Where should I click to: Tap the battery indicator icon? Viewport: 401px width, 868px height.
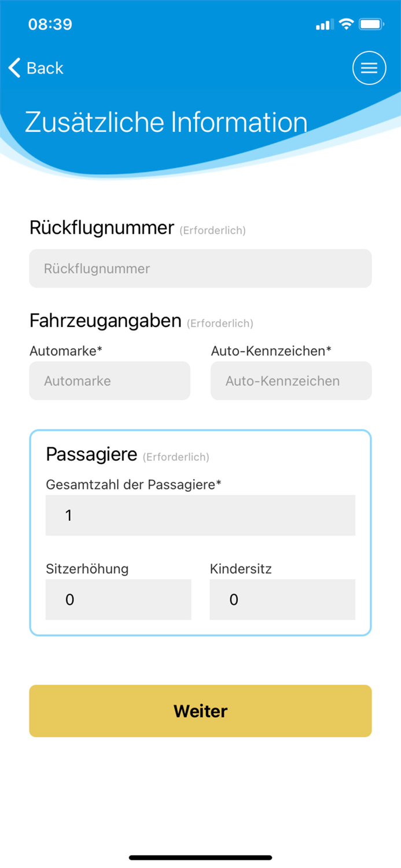coord(371,24)
